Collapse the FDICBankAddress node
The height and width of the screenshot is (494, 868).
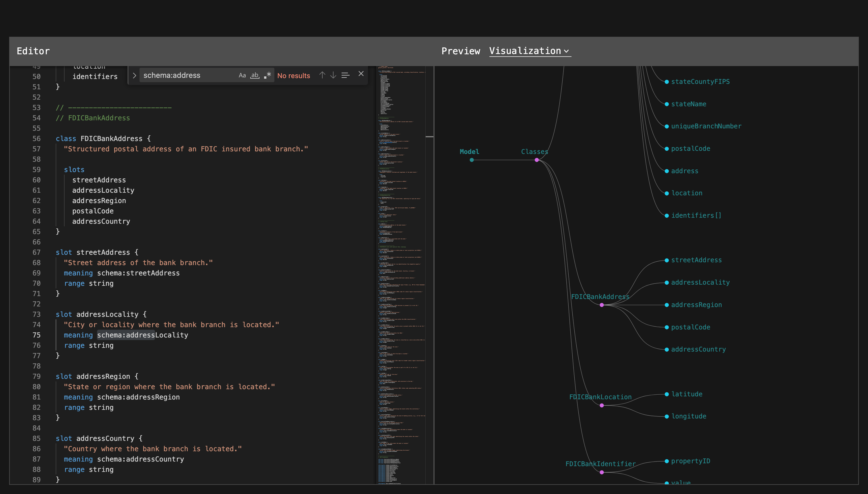point(602,305)
